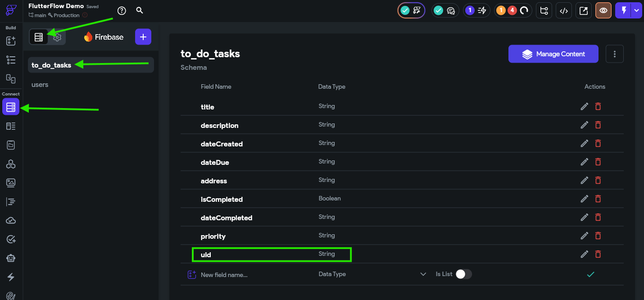Delete the isCompleted field
The width and height of the screenshot is (644, 300).
point(598,199)
